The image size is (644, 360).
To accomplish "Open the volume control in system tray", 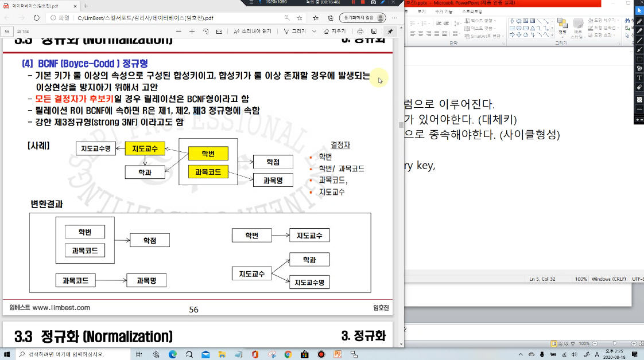I will [574, 354].
